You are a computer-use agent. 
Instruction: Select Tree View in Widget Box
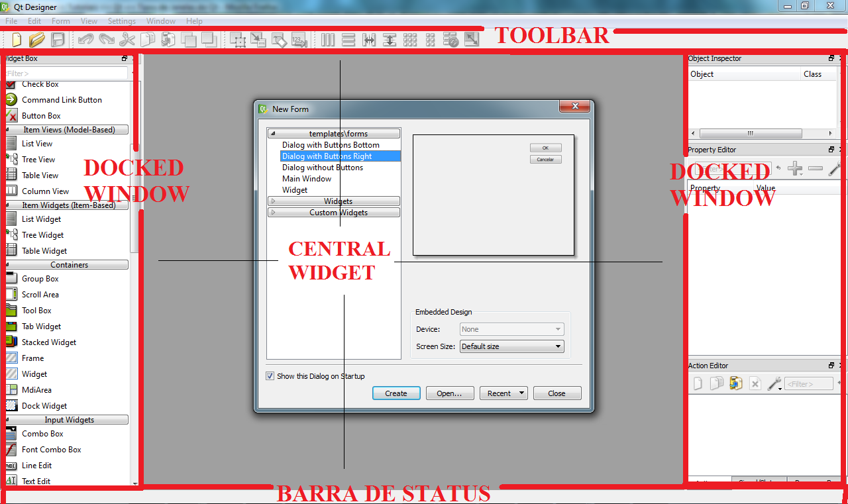click(38, 160)
